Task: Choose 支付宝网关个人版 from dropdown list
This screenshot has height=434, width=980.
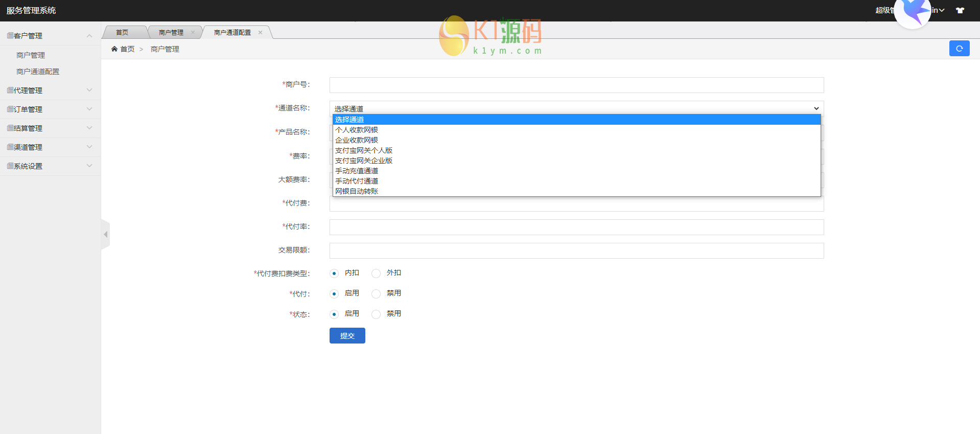Action: click(x=364, y=150)
